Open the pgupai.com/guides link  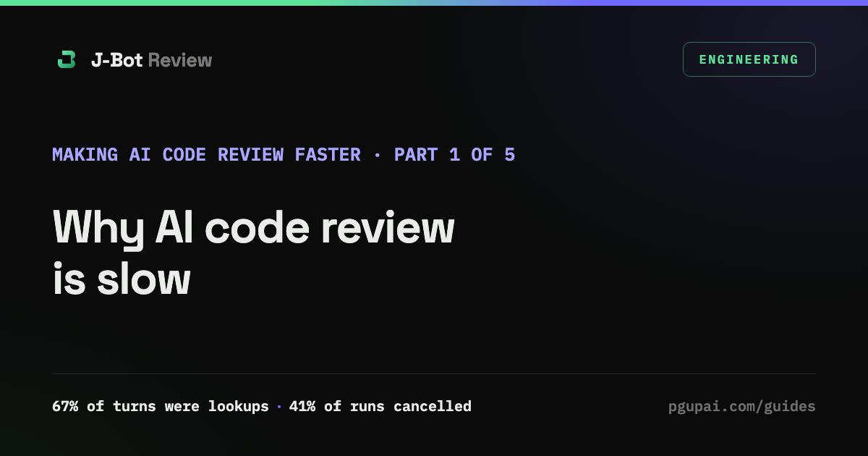click(742, 407)
